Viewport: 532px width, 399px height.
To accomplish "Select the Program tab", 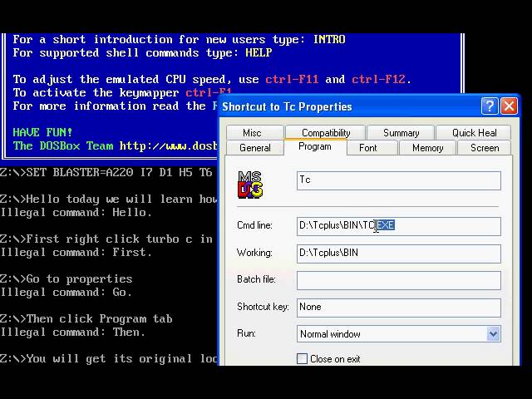I will point(315,146).
